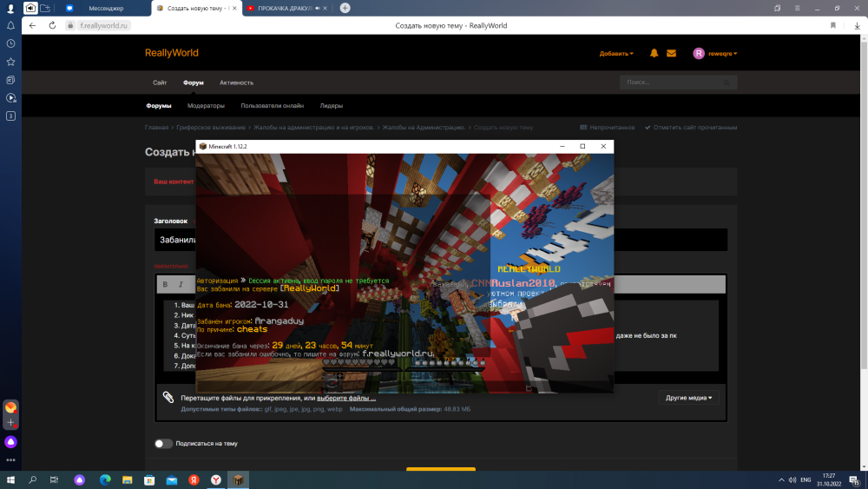Open Активность navigation item
This screenshot has height=489, width=868.
(236, 83)
